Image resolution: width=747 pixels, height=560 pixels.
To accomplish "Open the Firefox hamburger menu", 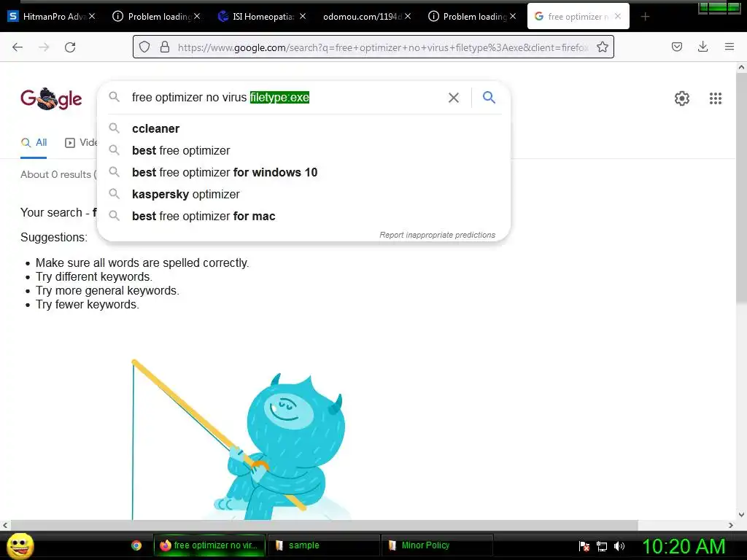I will tap(729, 47).
